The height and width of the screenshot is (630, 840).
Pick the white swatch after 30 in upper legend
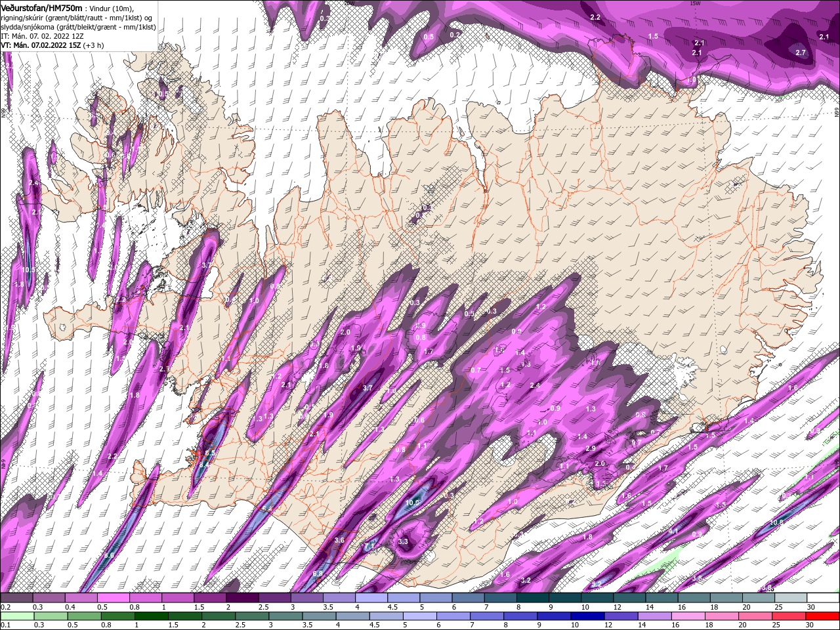pos(823,597)
